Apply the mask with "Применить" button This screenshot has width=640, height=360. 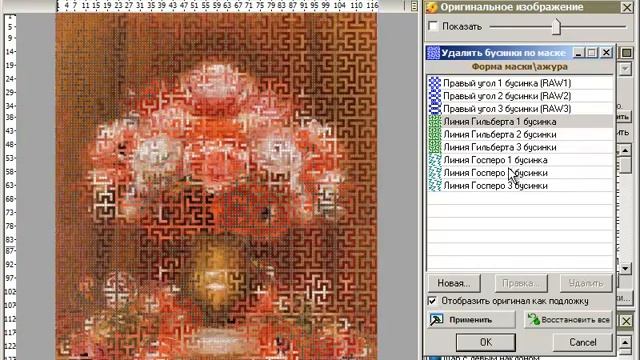tap(471, 320)
